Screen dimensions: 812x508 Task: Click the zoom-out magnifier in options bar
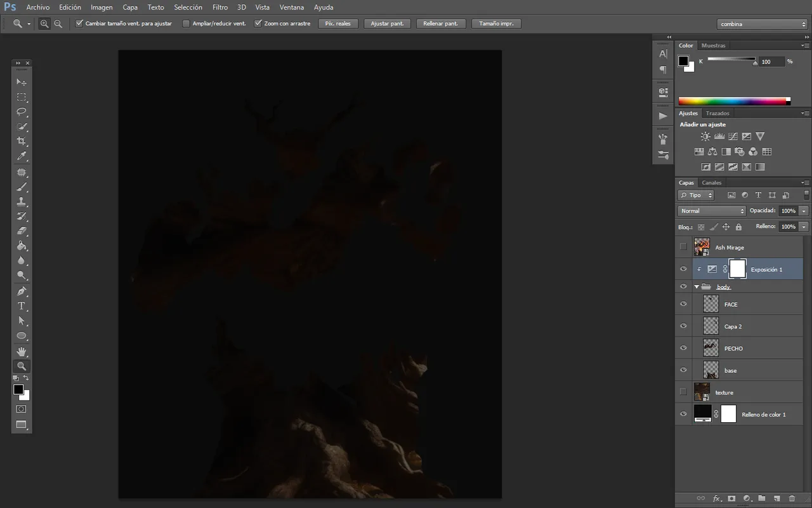click(x=58, y=23)
